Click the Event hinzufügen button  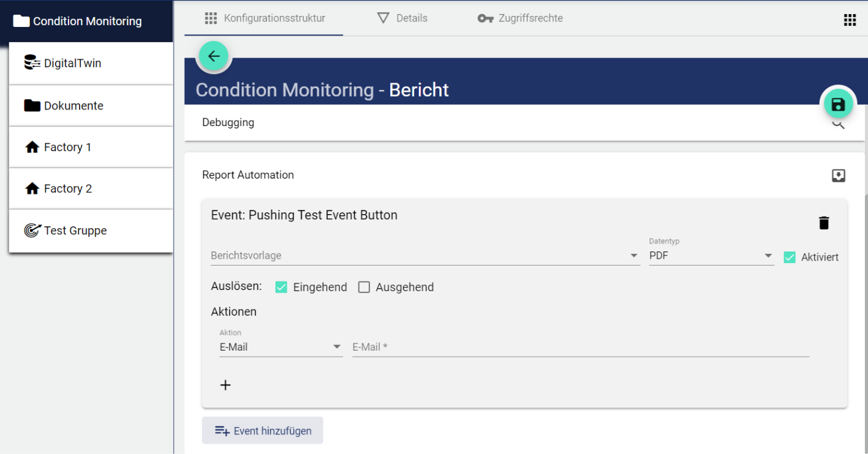(x=262, y=431)
